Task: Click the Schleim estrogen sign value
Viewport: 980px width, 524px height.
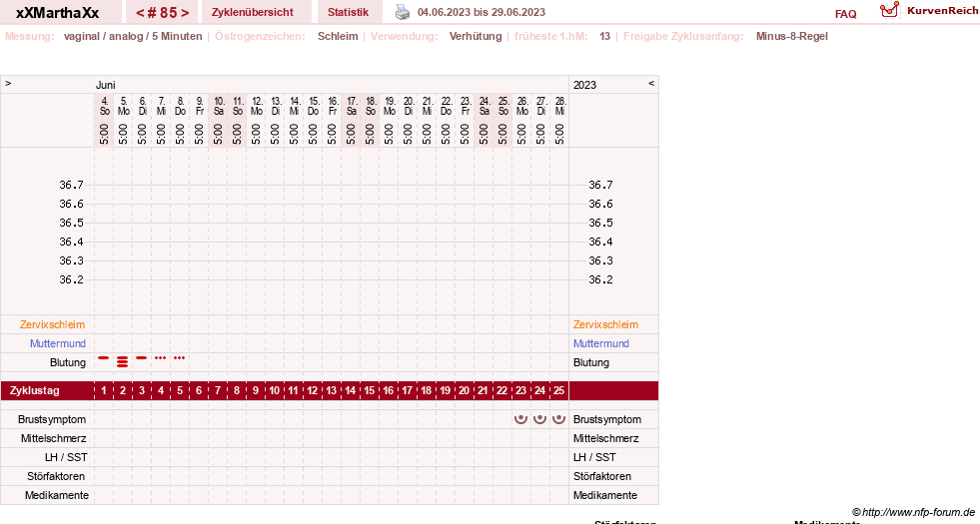Action: (x=338, y=36)
